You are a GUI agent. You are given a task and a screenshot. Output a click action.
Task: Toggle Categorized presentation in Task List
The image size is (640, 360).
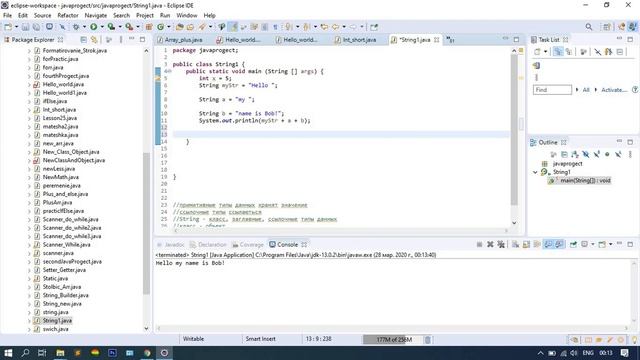click(x=558, y=52)
